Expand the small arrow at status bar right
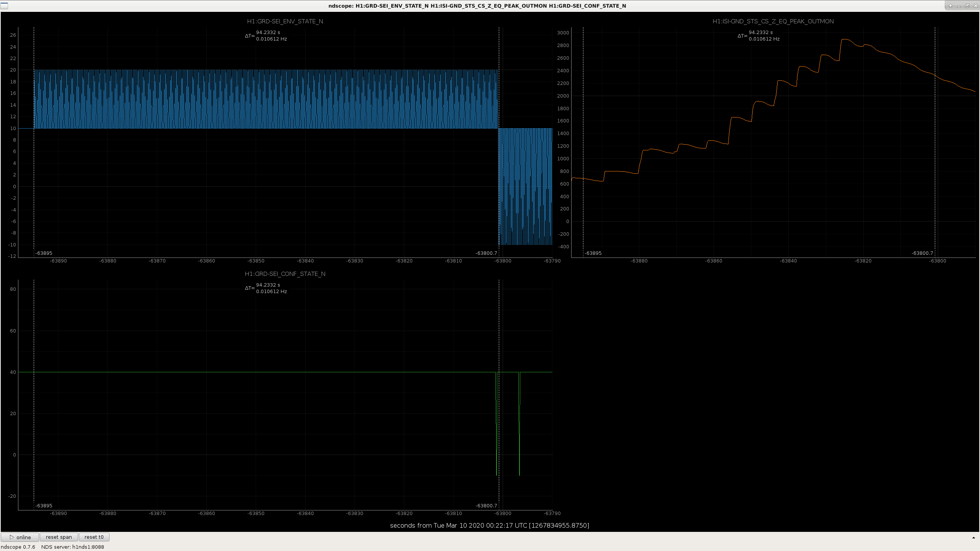Viewport: 980px width, 551px height. (x=973, y=538)
